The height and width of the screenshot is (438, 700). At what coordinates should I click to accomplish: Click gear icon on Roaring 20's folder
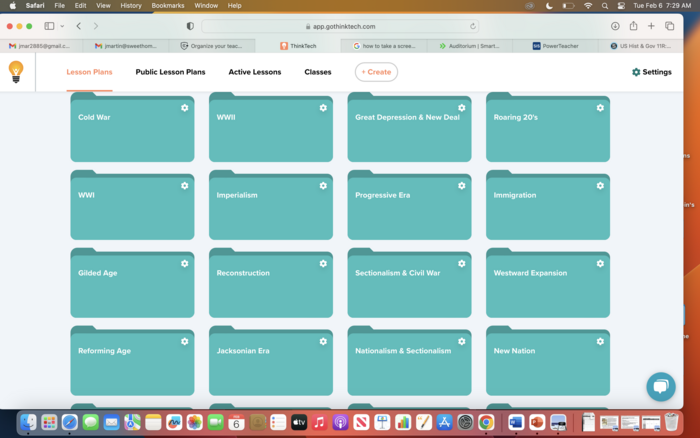(x=600, y=108)
